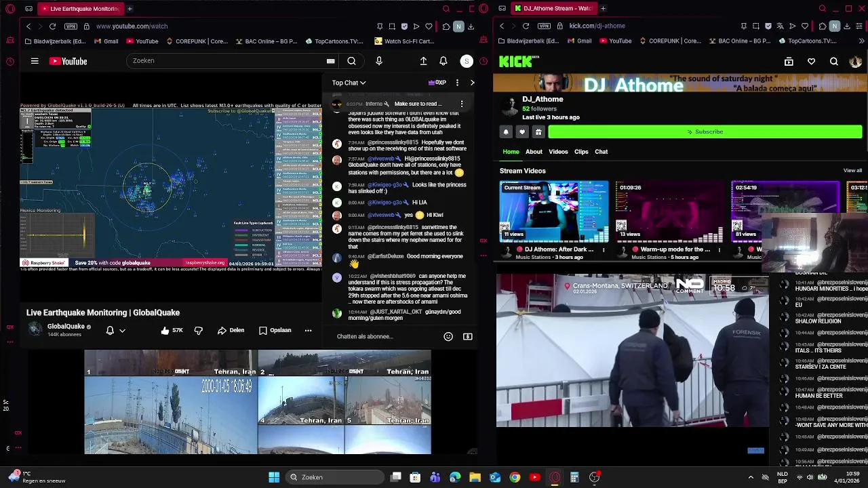
Task: Open downloads icon in the YouTube window toolbar
Action: 471,26
